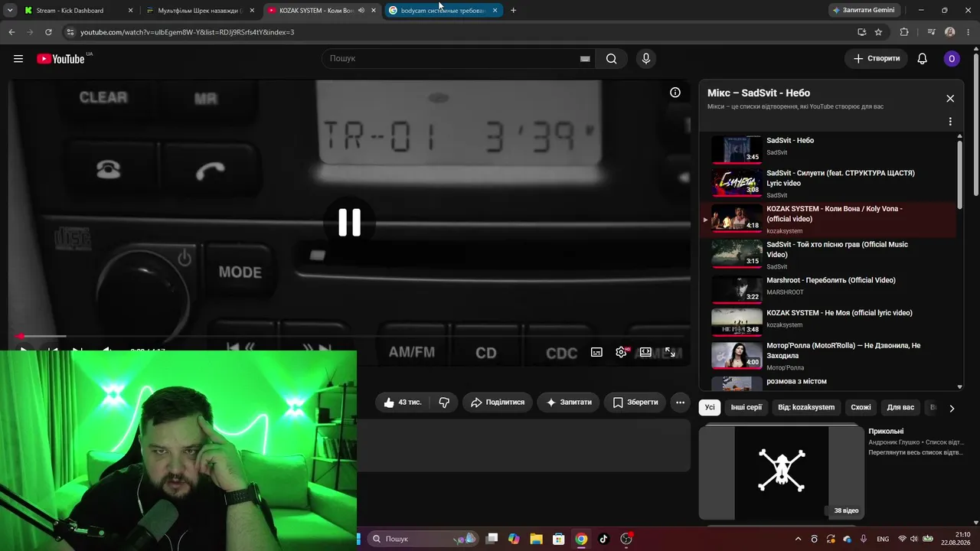This screenshot has width=980, height=551.
Task: Open the YouTube guide hamburger menu
Action: tap(18, 59)
